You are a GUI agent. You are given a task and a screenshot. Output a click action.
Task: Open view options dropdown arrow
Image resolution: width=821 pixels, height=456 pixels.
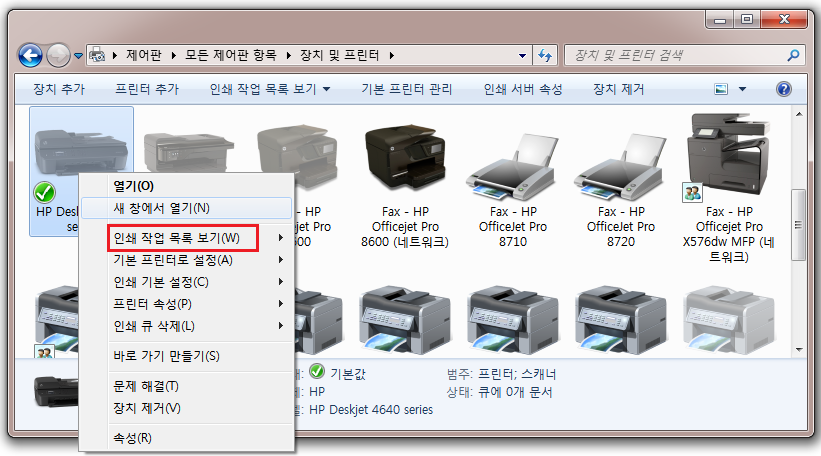click(742, 89)
